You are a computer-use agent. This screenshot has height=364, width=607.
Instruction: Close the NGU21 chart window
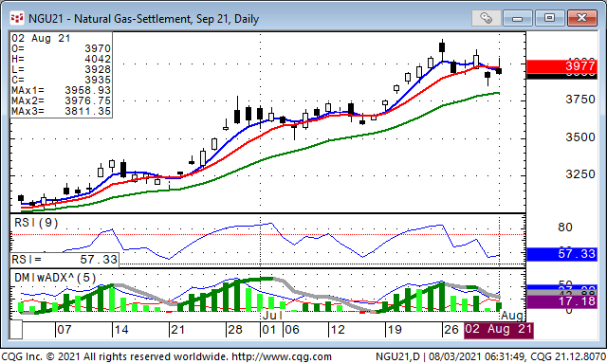[x=581, y=18]
